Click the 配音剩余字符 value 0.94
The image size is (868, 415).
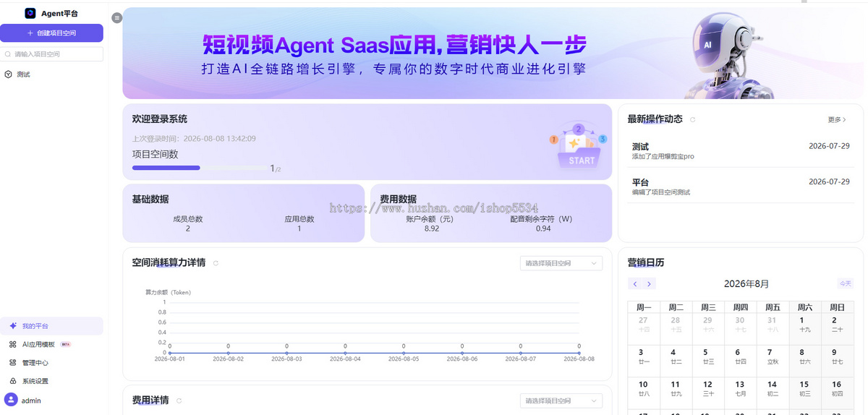click(543, 228)
